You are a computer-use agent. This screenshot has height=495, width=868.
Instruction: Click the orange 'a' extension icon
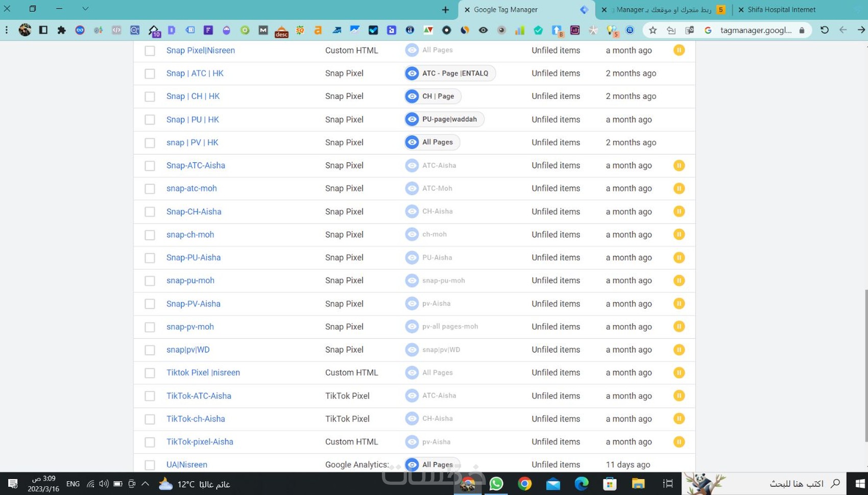click(318, 30)
